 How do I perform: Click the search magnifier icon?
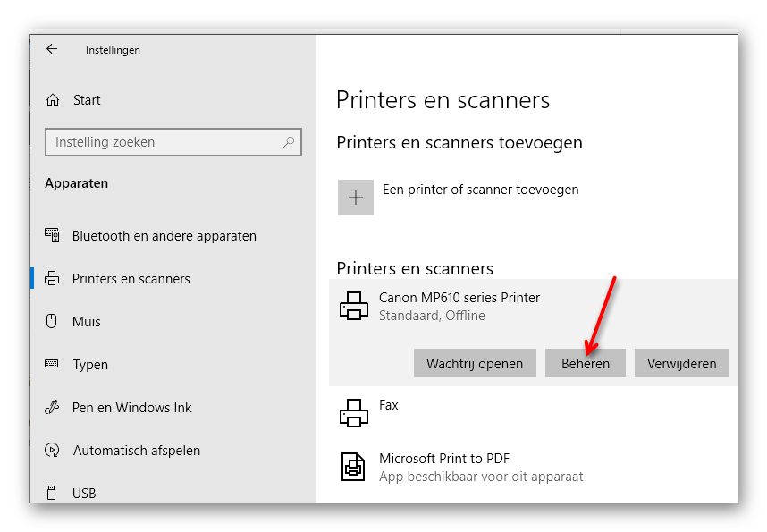pos(289,142)
